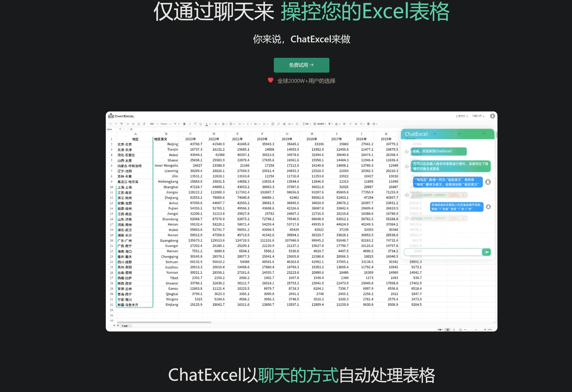Viewport: 572px width, 392px height.
Task: Click the 哈喽，欢迎来到ChatExcel greeting bubble
Action: click(438, 151)
